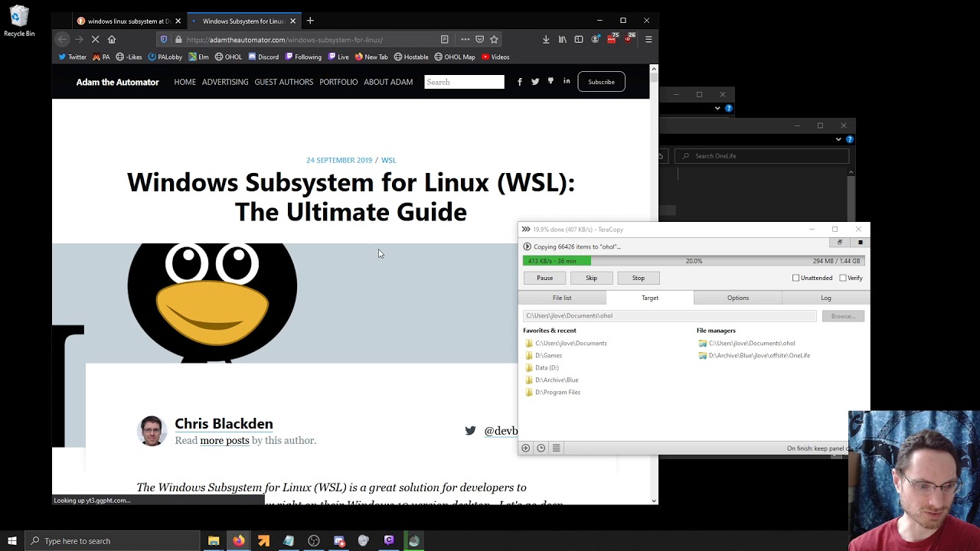Open File Explorer from the taskbar
The width and height of the screenshot is (980, 551).
[214, 541]
